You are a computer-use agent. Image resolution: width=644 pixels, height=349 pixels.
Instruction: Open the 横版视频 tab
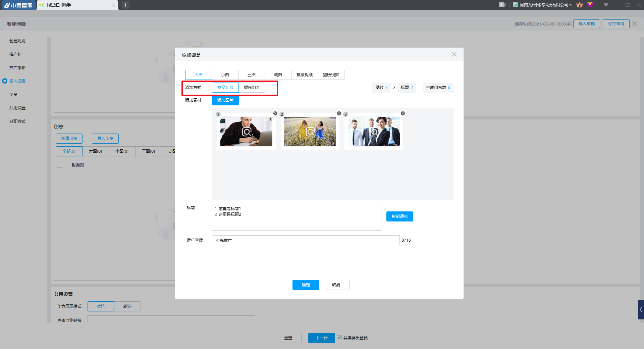tap(305, 75)
